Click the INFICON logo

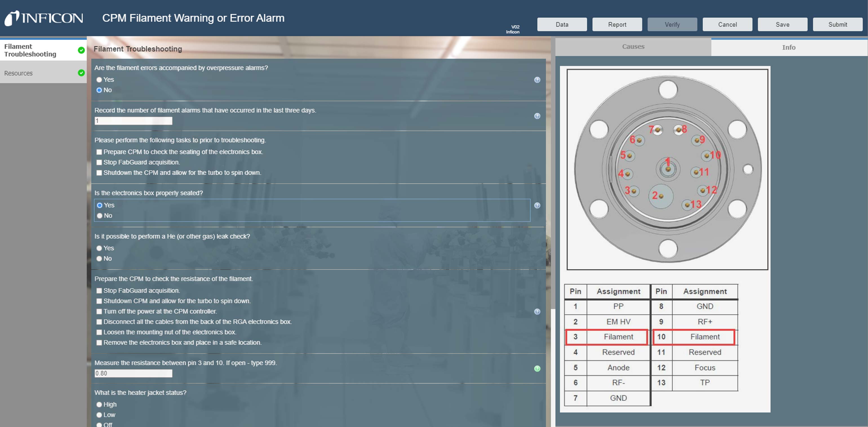coord(44,18)
